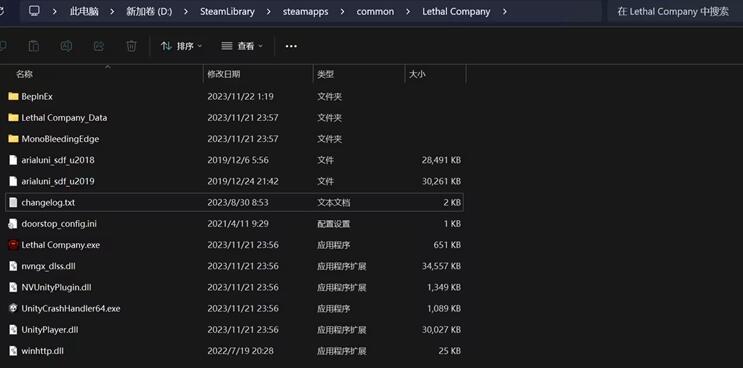Click the 配置设置 type cell
The image size is (743, 368).
pos(334,224)
